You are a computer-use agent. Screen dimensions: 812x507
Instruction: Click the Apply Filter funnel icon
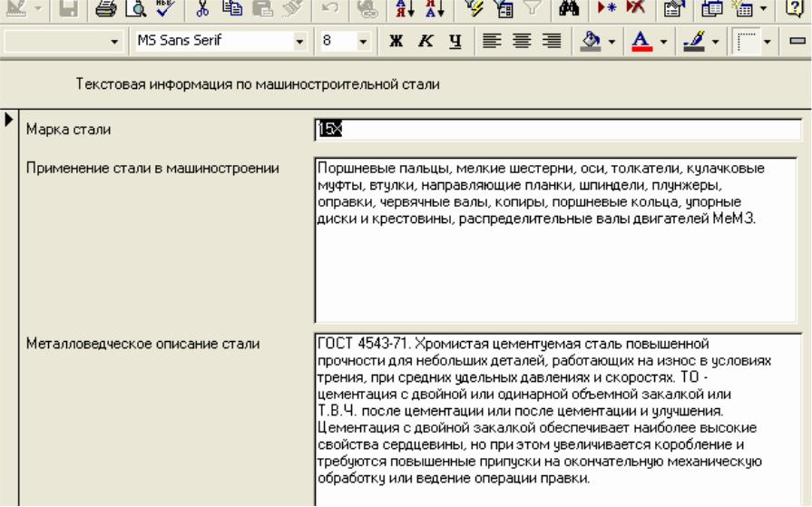(533, 8)
